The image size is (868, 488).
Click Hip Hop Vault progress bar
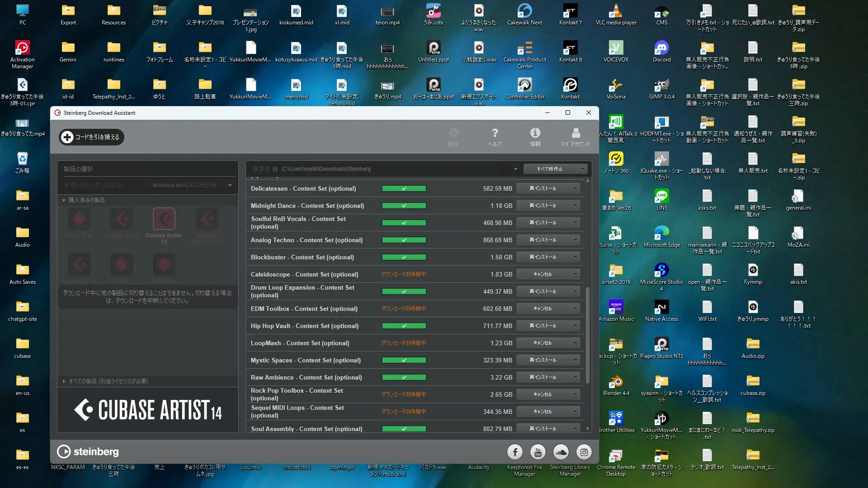click(x=404, y=326)
